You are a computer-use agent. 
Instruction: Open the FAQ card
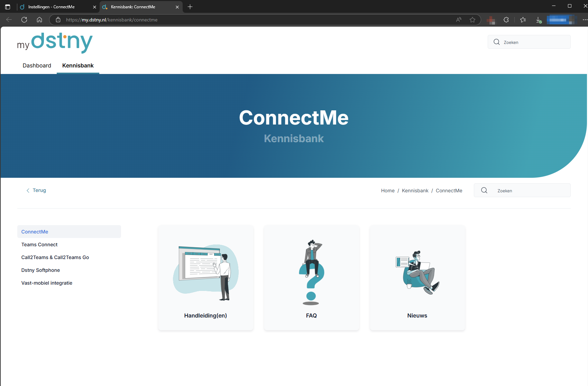click(x=311, y=278)
